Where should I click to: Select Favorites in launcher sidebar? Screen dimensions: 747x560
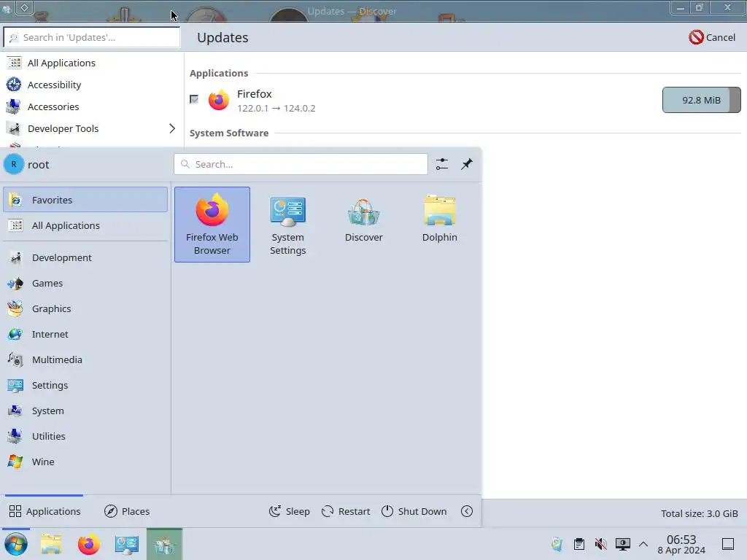point(85,200)
